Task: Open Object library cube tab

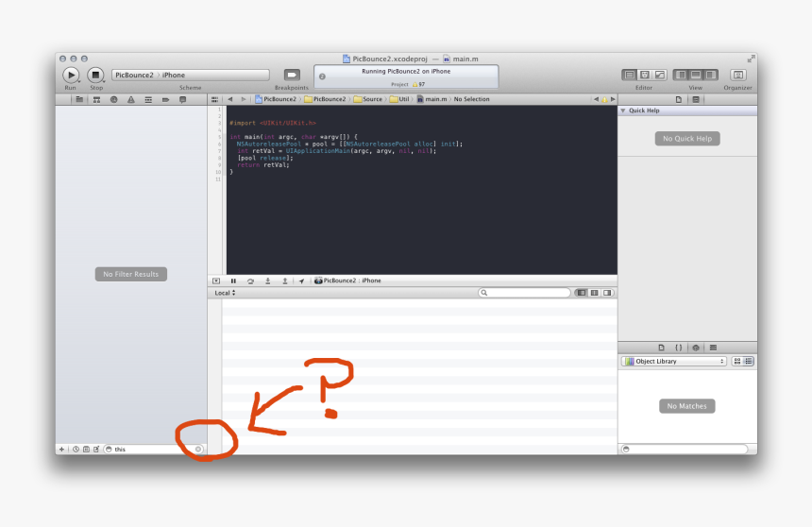Action: click(x=696, y=348)
